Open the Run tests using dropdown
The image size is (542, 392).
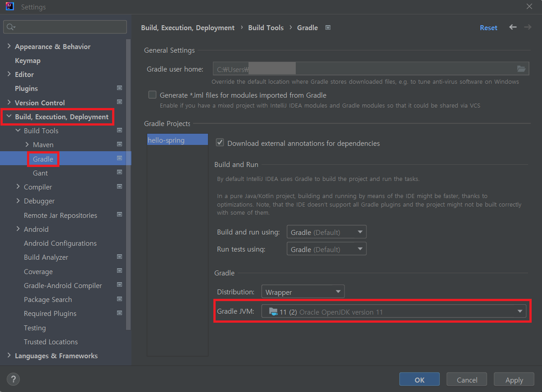[326, 249]
